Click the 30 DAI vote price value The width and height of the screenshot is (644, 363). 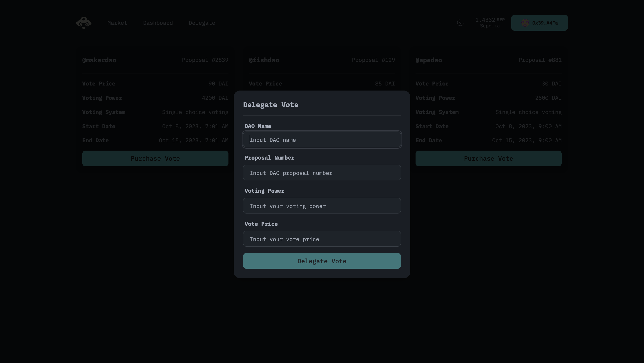click(x=552, y=84)
